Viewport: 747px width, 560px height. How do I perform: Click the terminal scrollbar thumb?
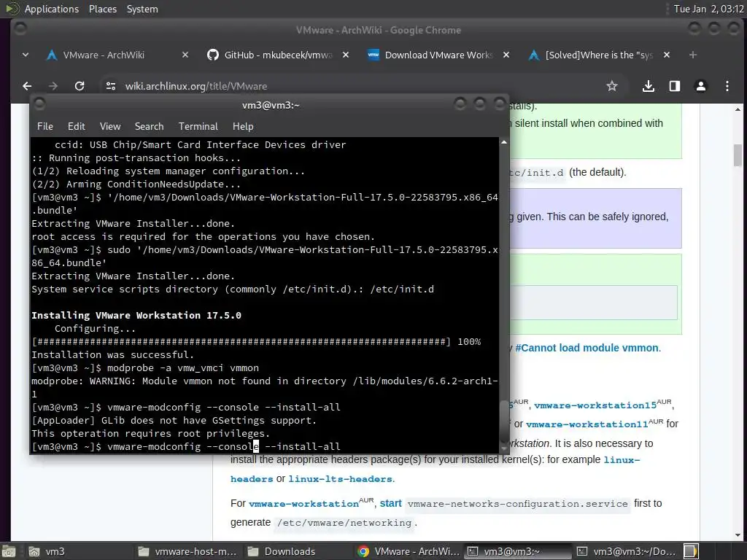click(x=504, y=421)
